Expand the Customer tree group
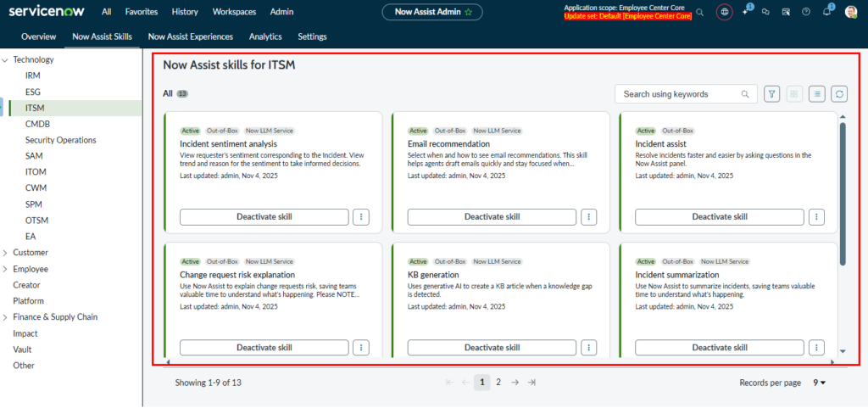 pos(5,253)
